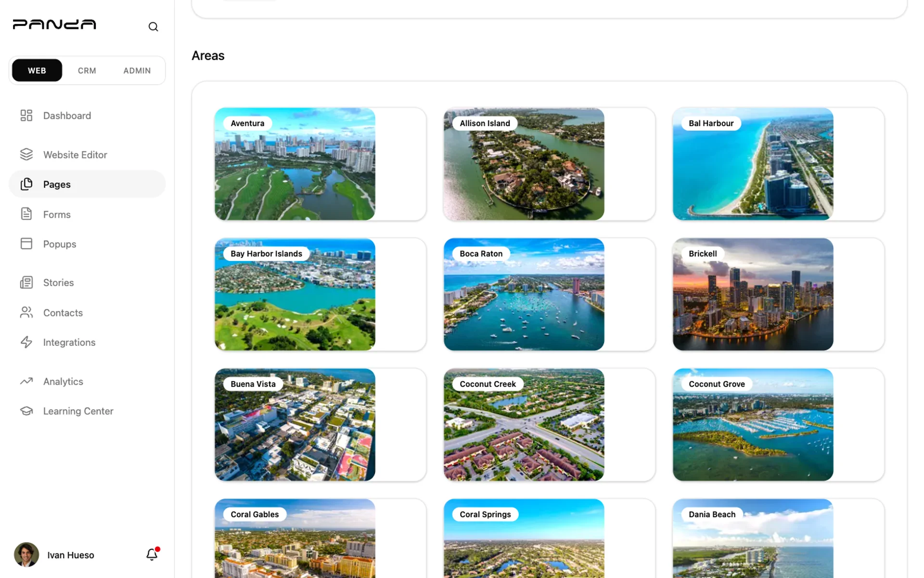
Task: Click the Coconut Creek label badge
Action: click(488, 384)
